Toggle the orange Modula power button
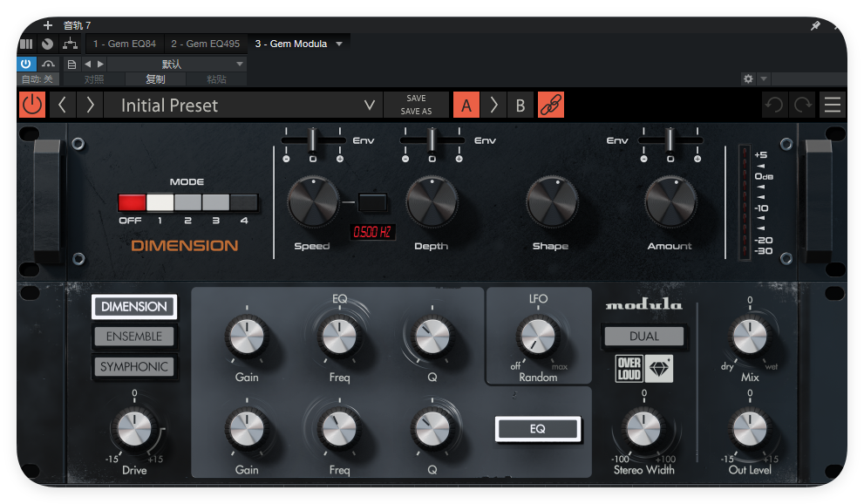 pos(32,105)
